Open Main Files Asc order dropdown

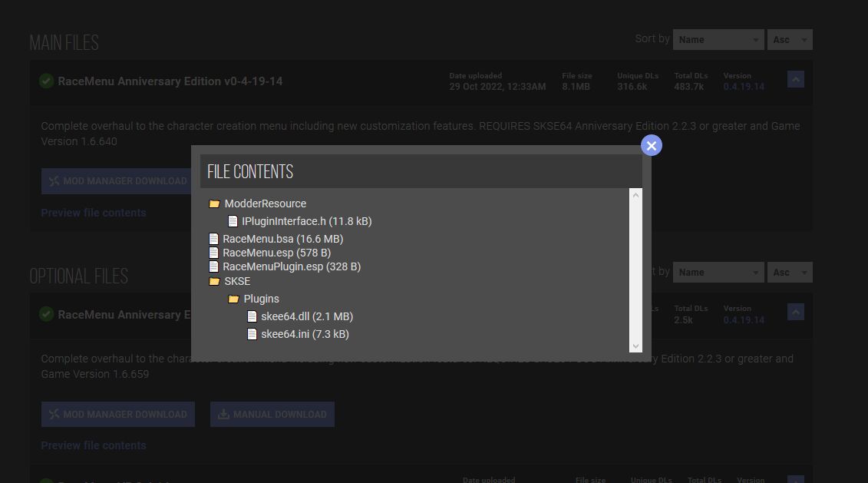[790, 40]
